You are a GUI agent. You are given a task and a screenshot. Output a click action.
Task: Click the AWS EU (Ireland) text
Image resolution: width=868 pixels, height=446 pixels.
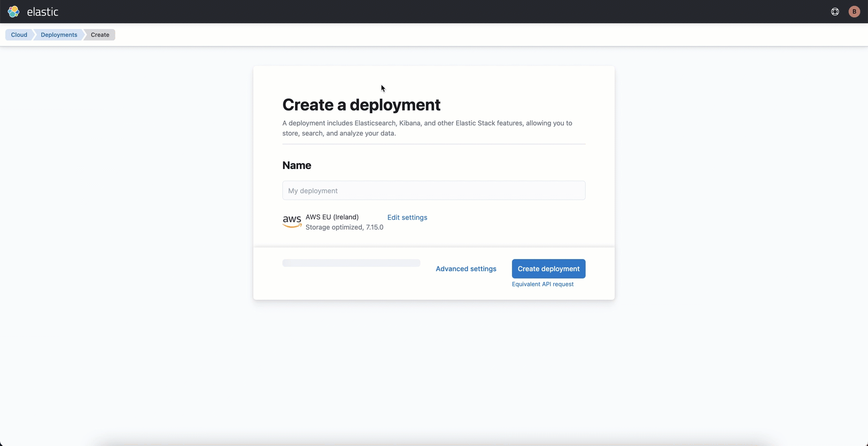[332, 217]
